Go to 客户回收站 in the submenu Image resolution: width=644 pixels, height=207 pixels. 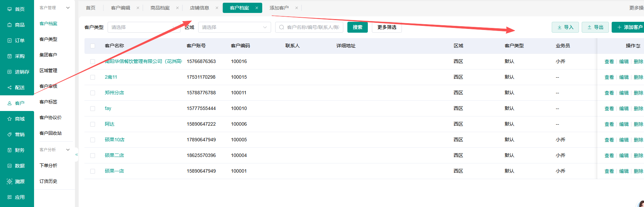click(50, 133)
